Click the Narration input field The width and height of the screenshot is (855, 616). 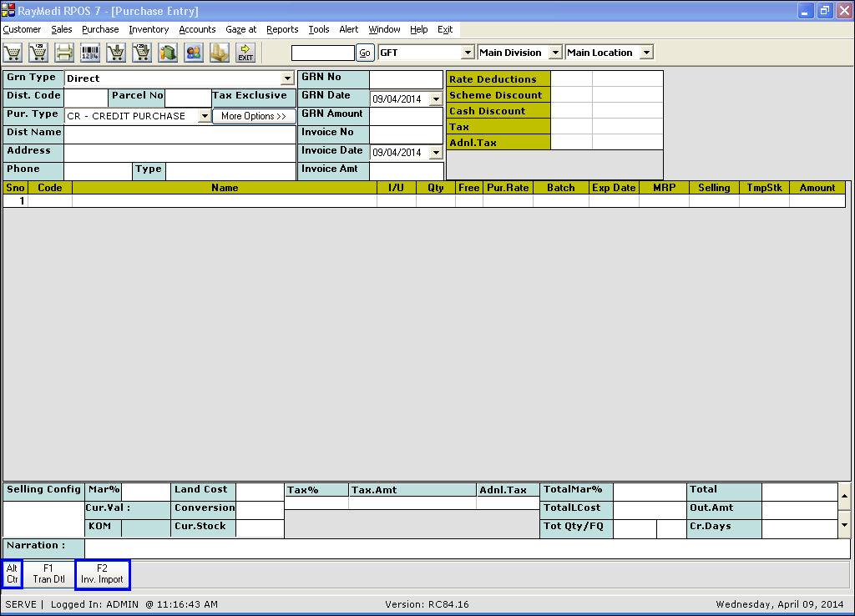pyautogui.click(x=468, y=548)
